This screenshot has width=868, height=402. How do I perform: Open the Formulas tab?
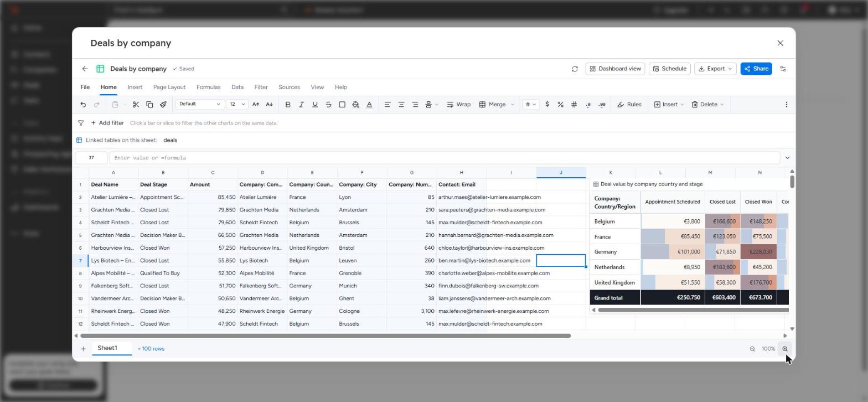(208, 87)
